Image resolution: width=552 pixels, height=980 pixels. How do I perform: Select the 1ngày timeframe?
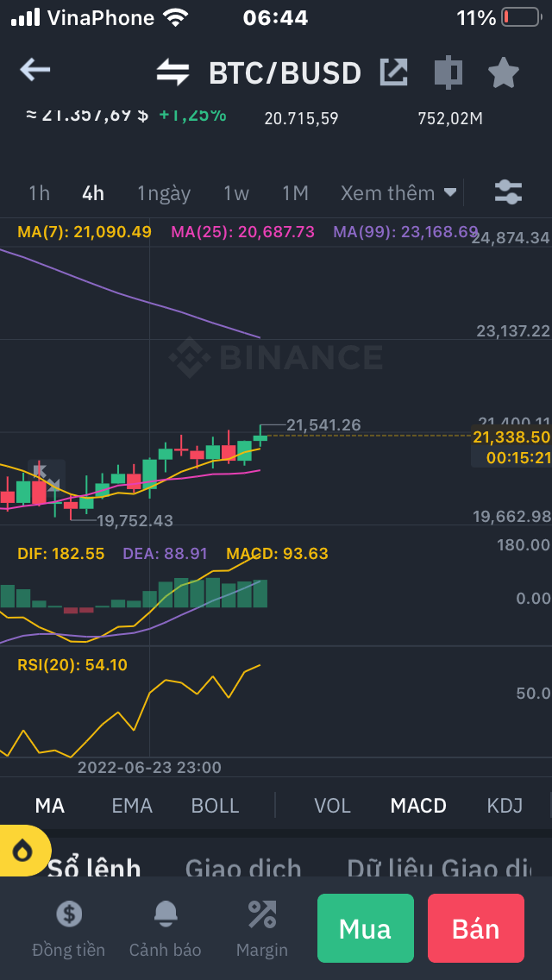coord(164,194)
